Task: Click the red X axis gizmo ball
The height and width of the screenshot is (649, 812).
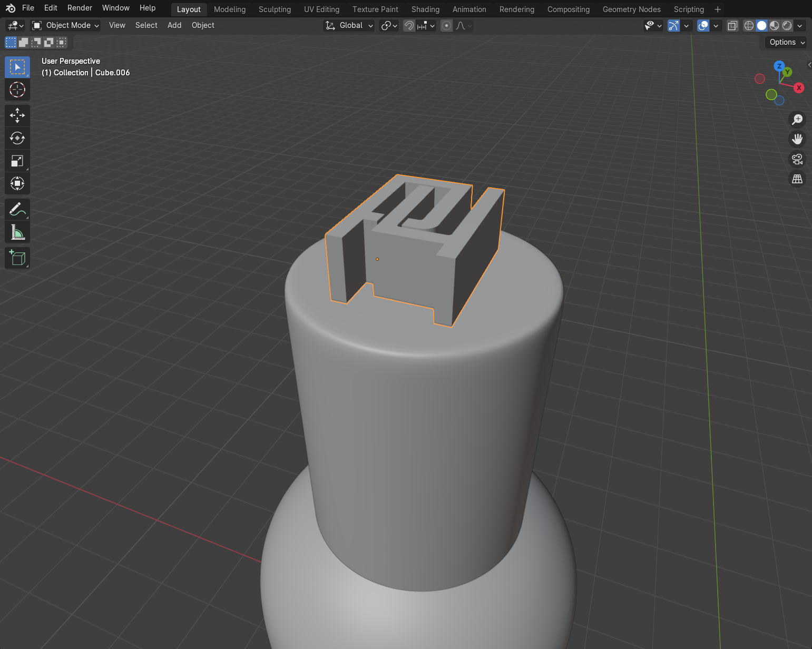Action: click(799, 88)
